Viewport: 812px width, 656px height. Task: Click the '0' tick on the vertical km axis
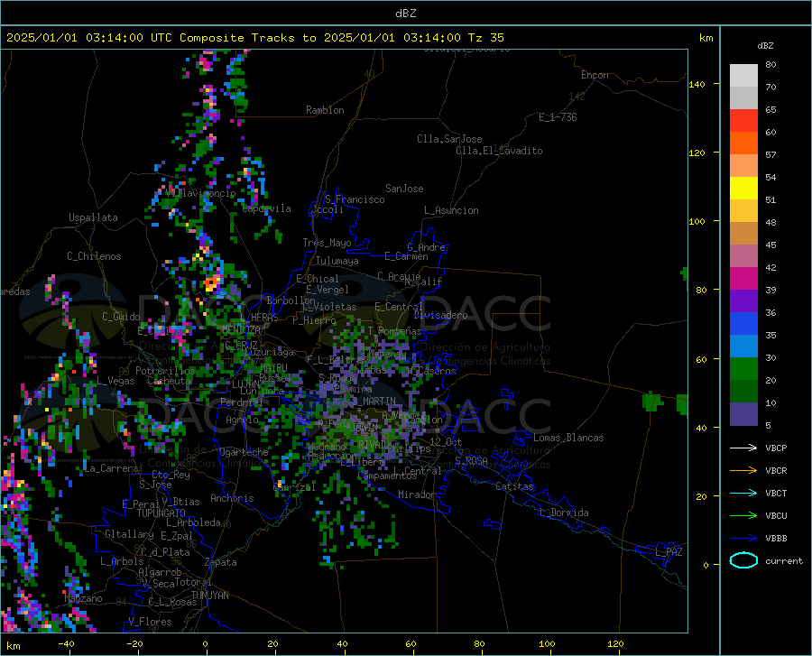click(x=706, y=565)
